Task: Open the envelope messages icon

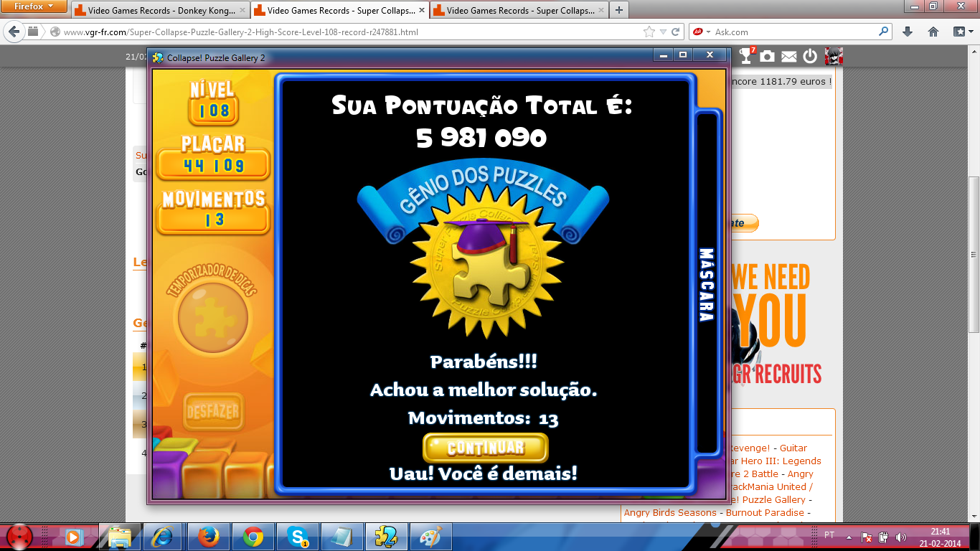Action: [x=788, y=57]
